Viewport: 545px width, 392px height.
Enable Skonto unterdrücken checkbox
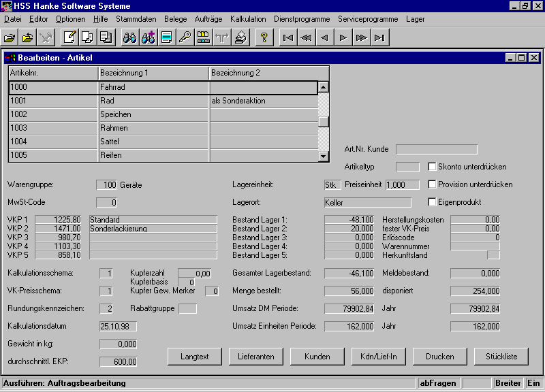click(432, 166)
